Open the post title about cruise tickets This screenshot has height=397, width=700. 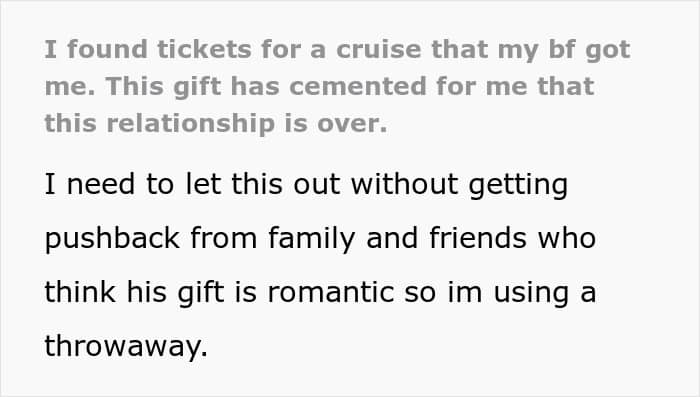coord(337,86)
